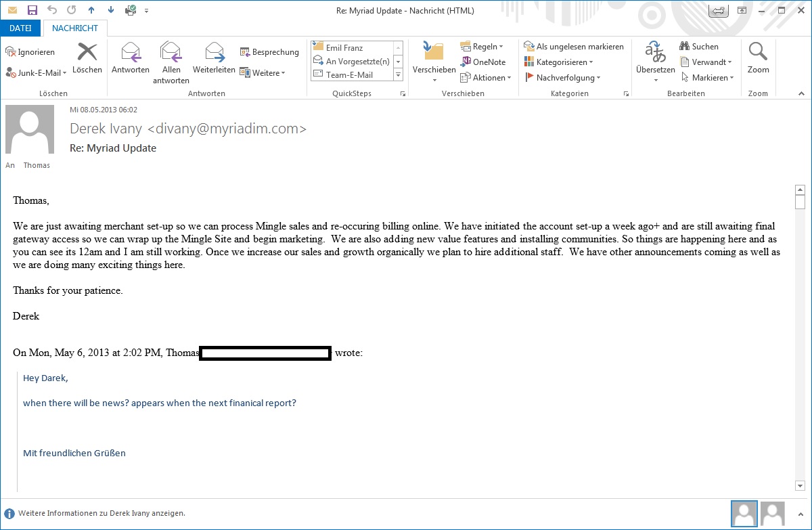Screen dimensions: 812x530
Task: Click the Allen antworten icon
Action: point(171,60)
